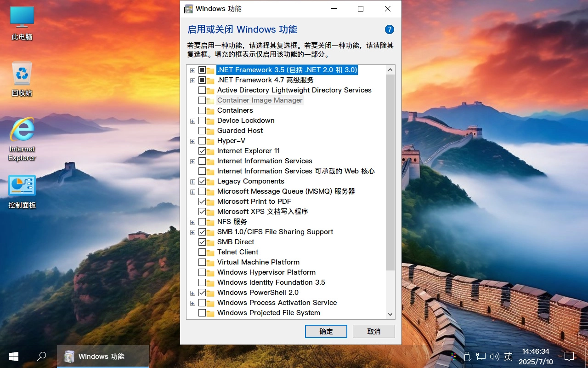Expand Internet Information Services node

click(x=192, y=161)
